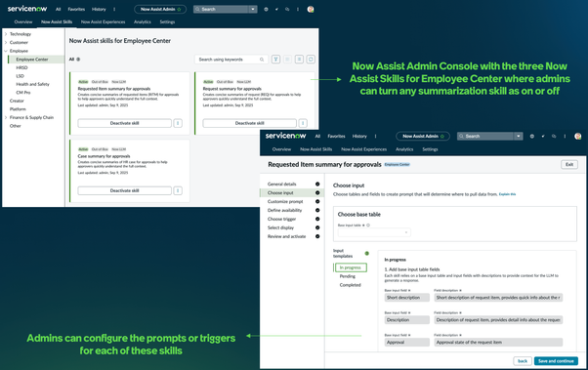The image size is (588, 370).
Task: Click the Search using keywords field
Action: coord(231,60)
